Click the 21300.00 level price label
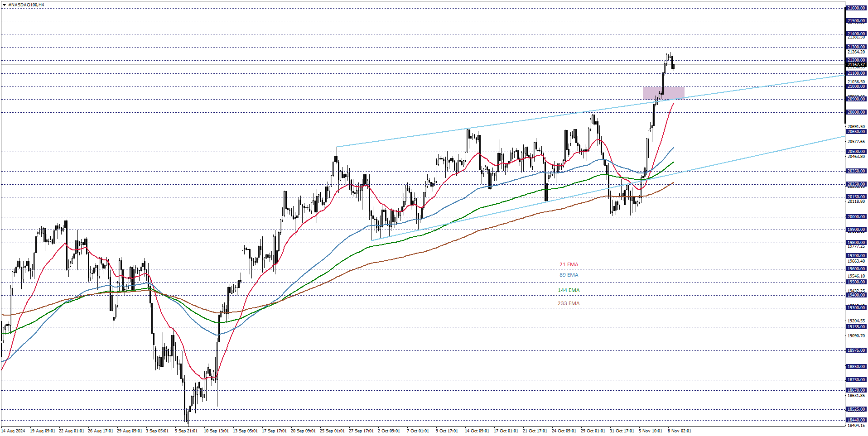The image size is (868, 436). coord(856,47)
